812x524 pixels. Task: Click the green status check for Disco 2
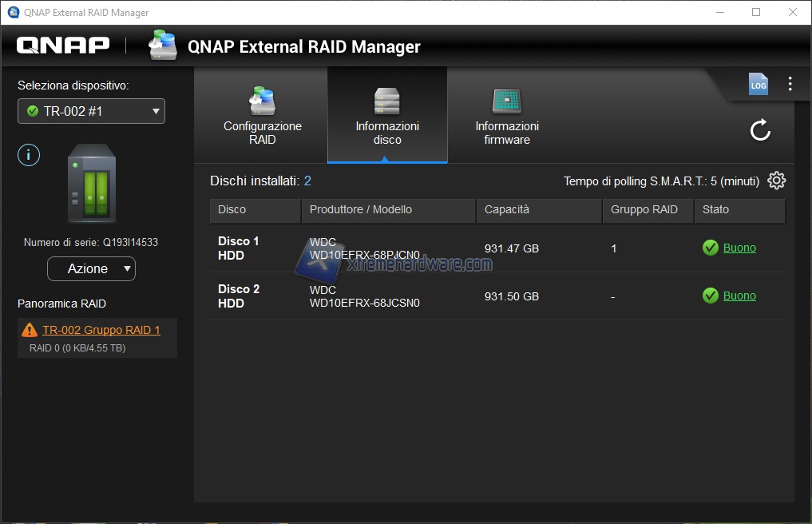click(x=710, y=296)
